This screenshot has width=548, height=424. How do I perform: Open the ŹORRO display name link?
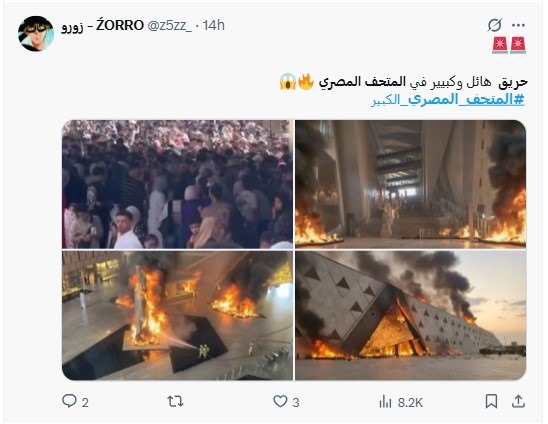[102, 26]
